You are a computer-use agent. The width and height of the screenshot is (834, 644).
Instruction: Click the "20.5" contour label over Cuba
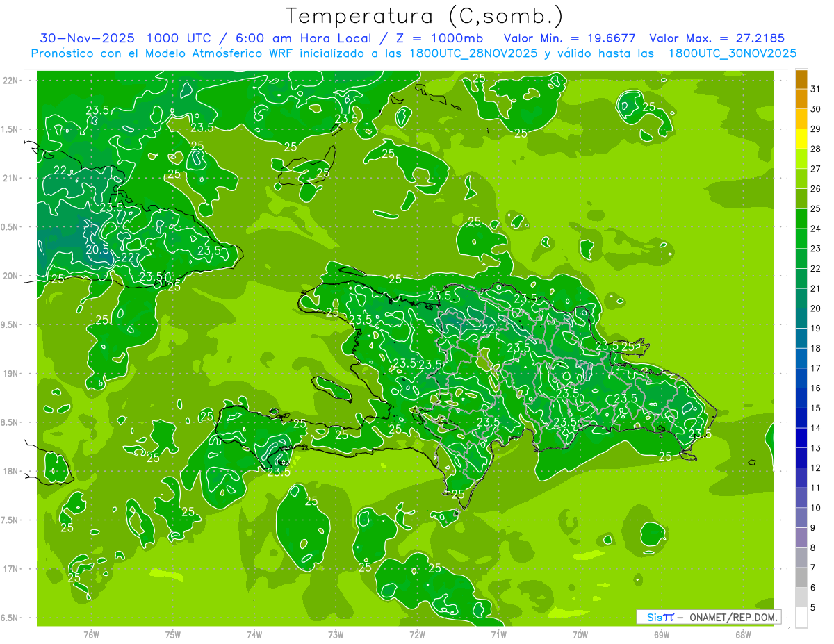point(97,249)
